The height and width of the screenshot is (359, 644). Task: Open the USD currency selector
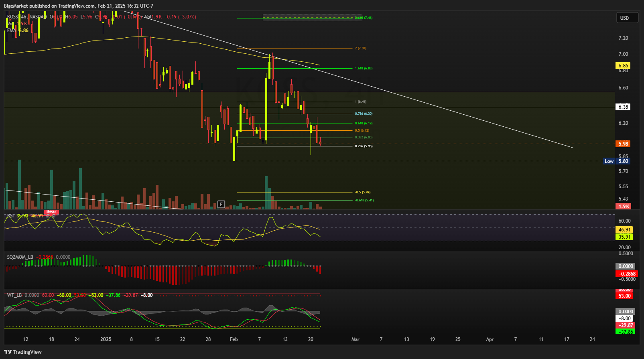pyautogui.click(x=627, y=18)
